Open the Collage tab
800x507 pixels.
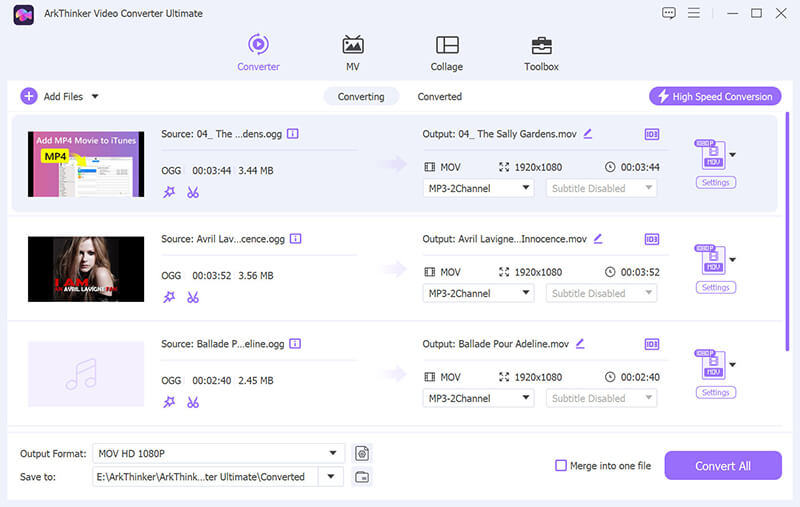[446, 53]
